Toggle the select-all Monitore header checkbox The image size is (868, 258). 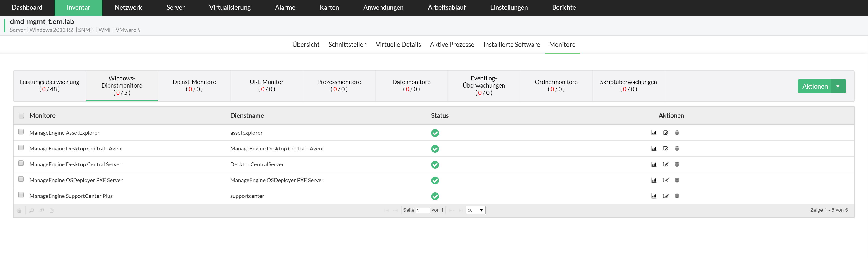tap(21, 115)
